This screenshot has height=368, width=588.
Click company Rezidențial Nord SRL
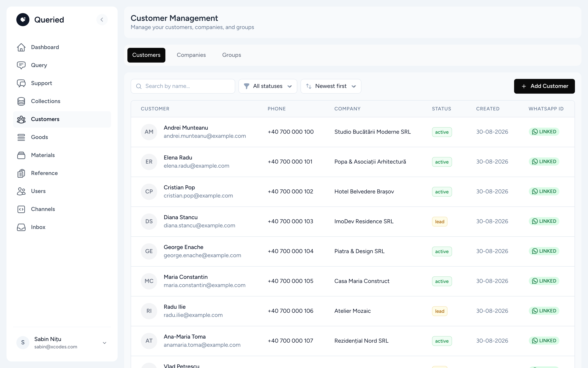click(361, 341)
